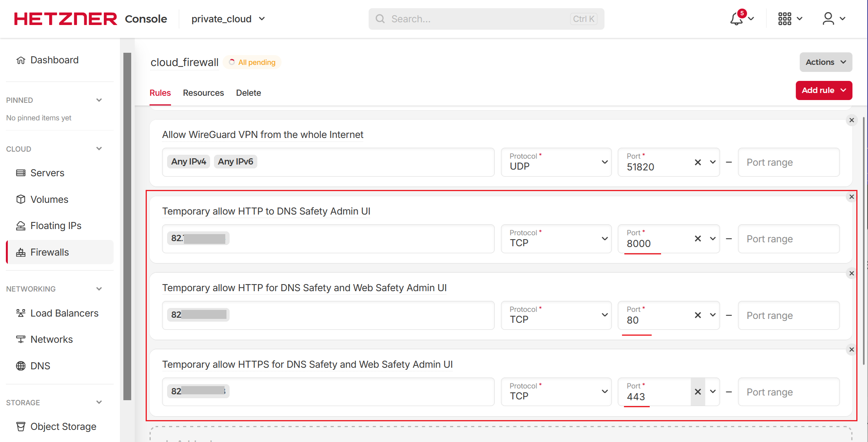Clear port 8000 value
Screen dimensions: 868x442
tap(698, 238)
